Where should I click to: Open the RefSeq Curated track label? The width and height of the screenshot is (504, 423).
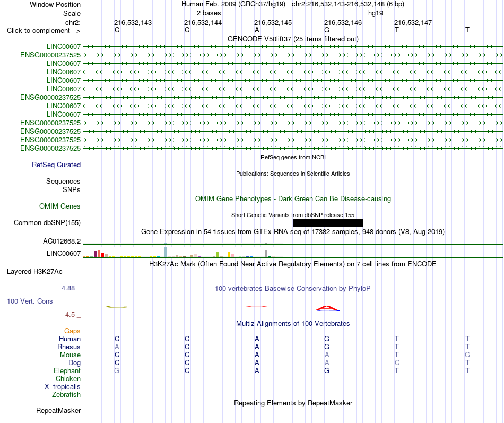coord(56,165)
